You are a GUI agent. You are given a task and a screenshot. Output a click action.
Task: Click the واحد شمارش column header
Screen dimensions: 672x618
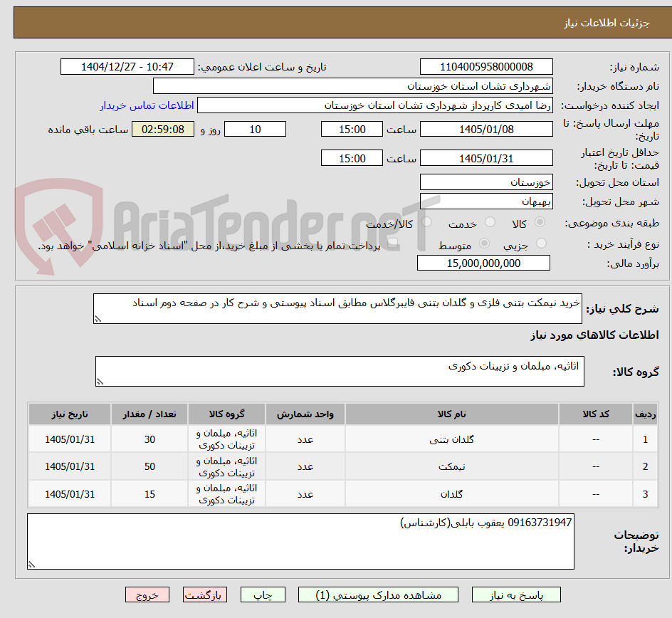(x=305, y=414)
